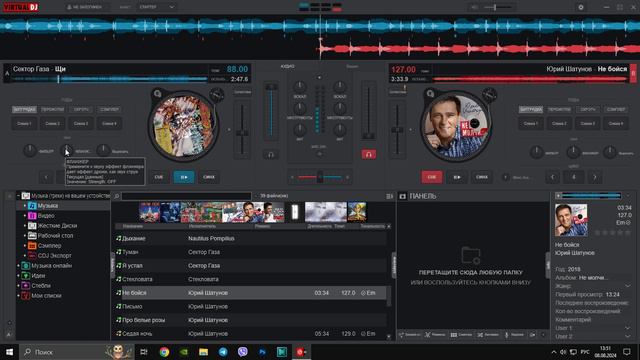Screen dimensions: 640x360
Task: Expand Идеи tree node
Action: [x=18, y=276]
